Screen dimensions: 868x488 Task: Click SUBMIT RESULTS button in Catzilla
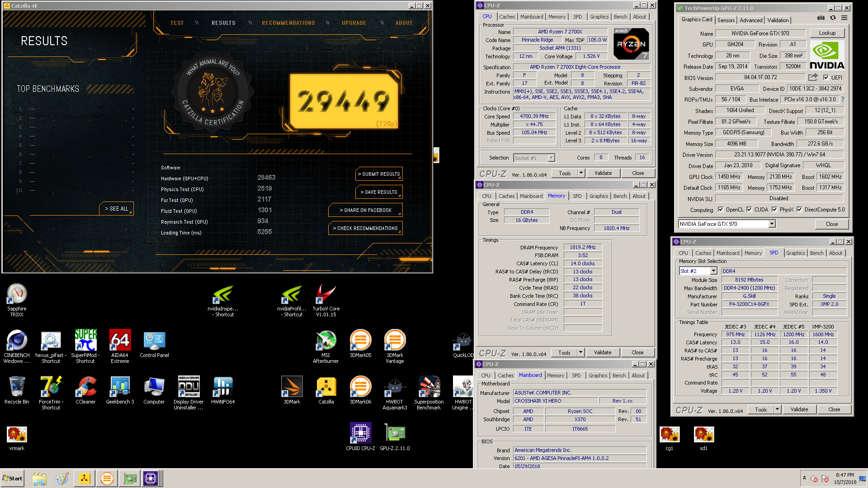[379, 174]
